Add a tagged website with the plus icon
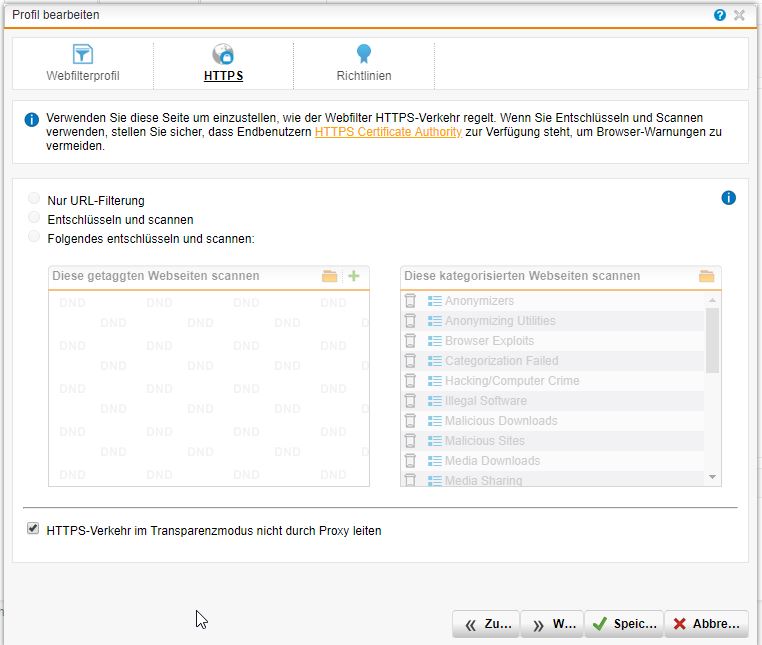The height and width of the screenshot is (645, 762). (x=354, y=276)
